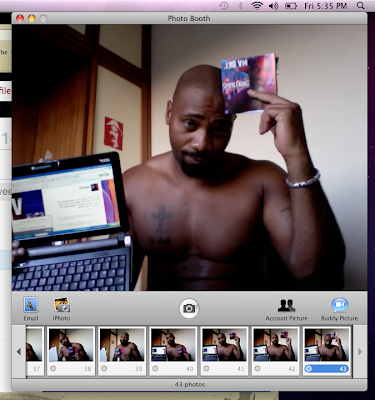Screen dimensions: 375x400
Task: Click the Photo Booth window title
Action: click(189, 18)
